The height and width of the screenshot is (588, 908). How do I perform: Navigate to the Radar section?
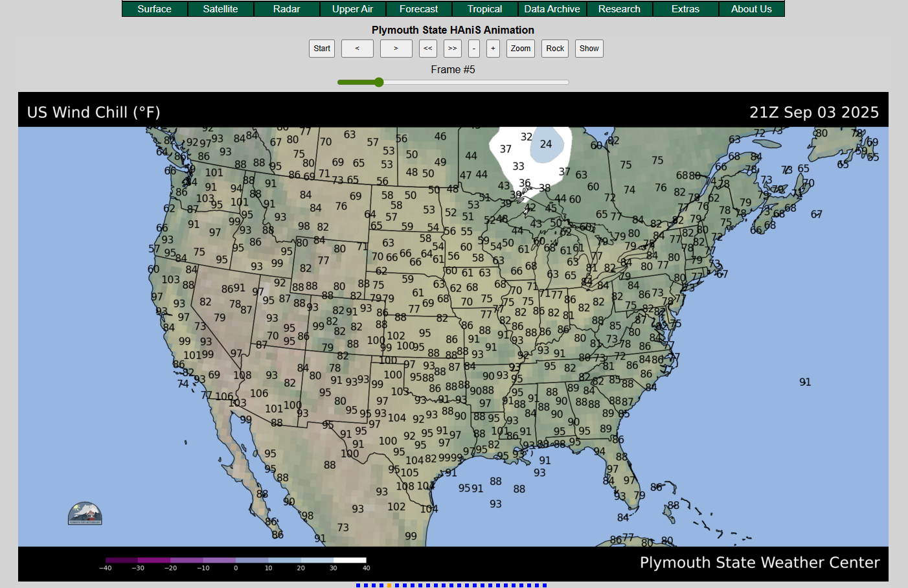[x=286, y=9]
